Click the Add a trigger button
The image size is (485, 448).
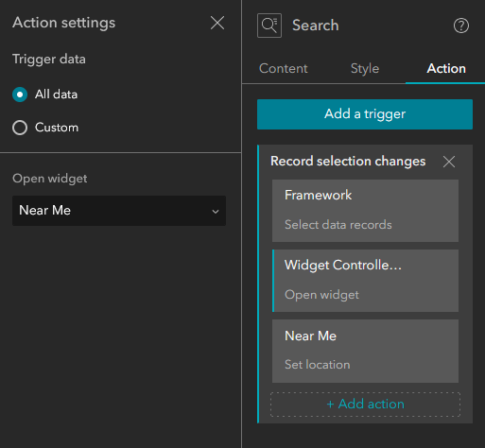365,114
